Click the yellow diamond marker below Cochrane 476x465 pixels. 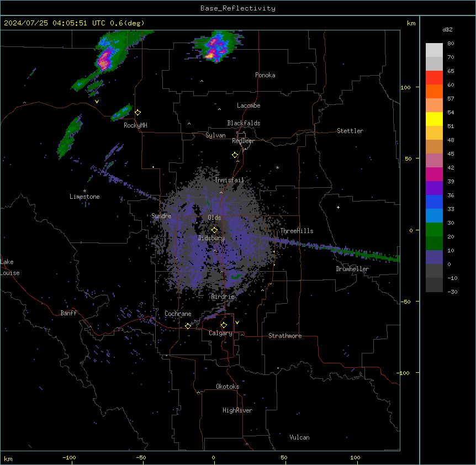click(188, 326)
